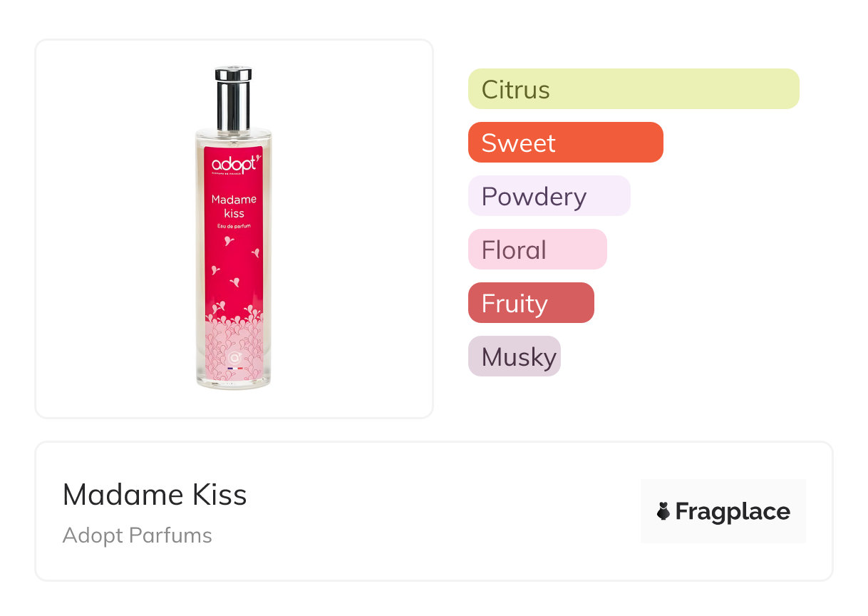
Task: Click the adopt logo on the bottle
Action: (x=234, y=165)
